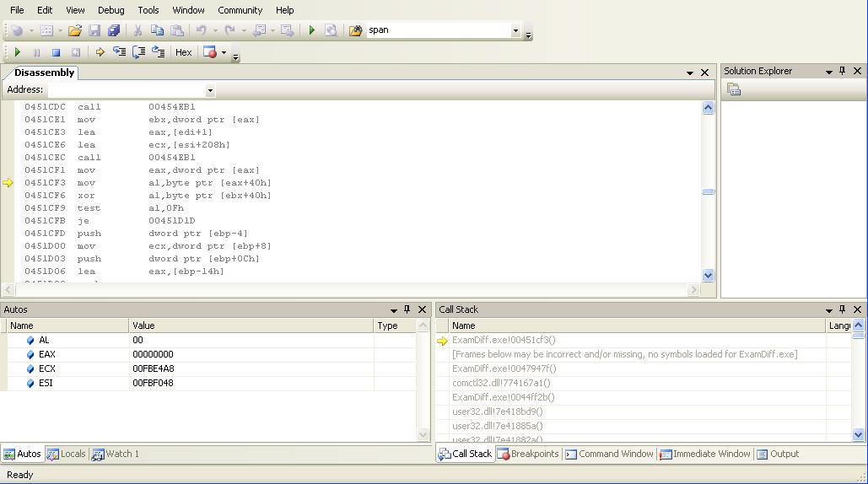This screenshot has width=868, height=484.
Task: Open the Call Stack panel window position dropdown
Action: tap(828, 309)
